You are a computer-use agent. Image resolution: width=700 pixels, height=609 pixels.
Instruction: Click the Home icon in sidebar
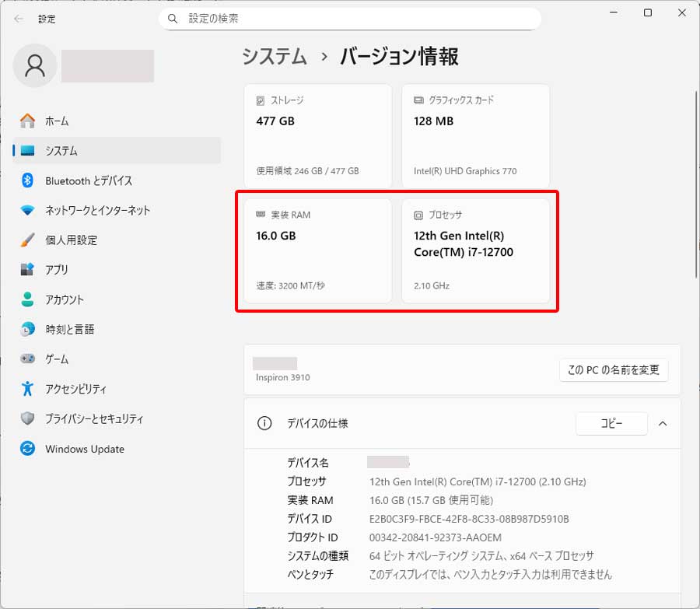click(28, 121)
